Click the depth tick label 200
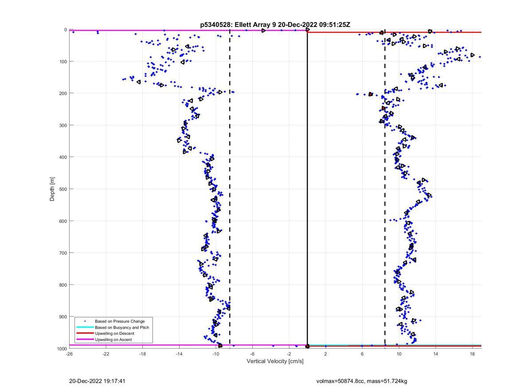The height and width of the screenshot is (392, 532). 63,93
